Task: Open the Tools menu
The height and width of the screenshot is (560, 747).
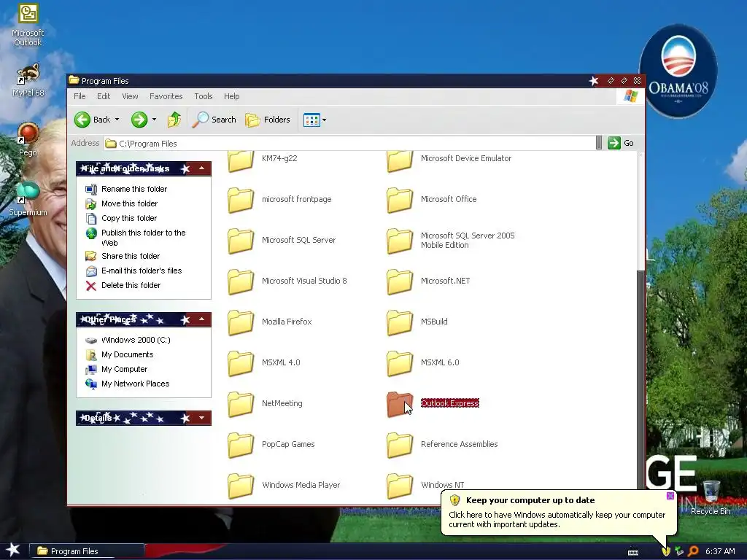Action: pyautogui.click(x=204, y=96)
